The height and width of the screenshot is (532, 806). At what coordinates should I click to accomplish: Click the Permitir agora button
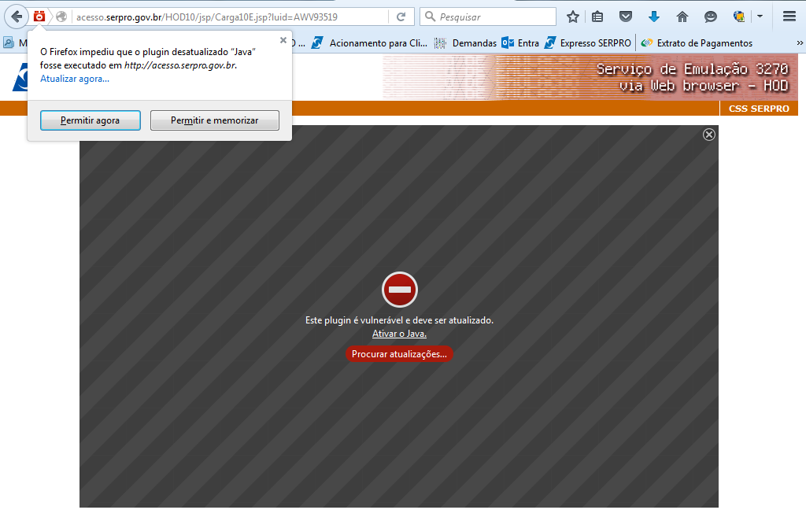(91, 120)
